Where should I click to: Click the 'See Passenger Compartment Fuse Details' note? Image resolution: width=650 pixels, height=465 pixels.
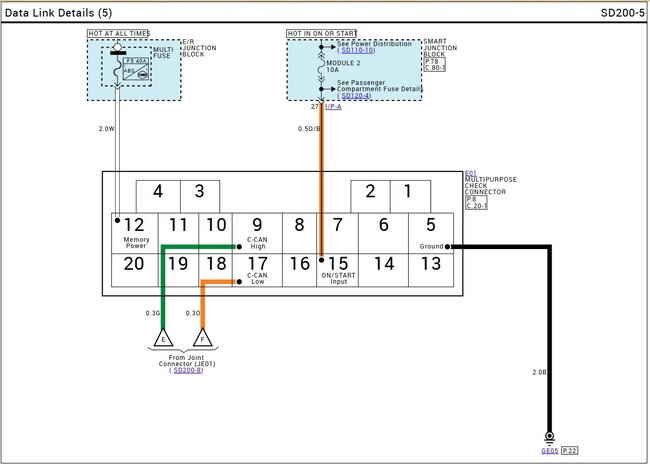(x=380, y=86)
